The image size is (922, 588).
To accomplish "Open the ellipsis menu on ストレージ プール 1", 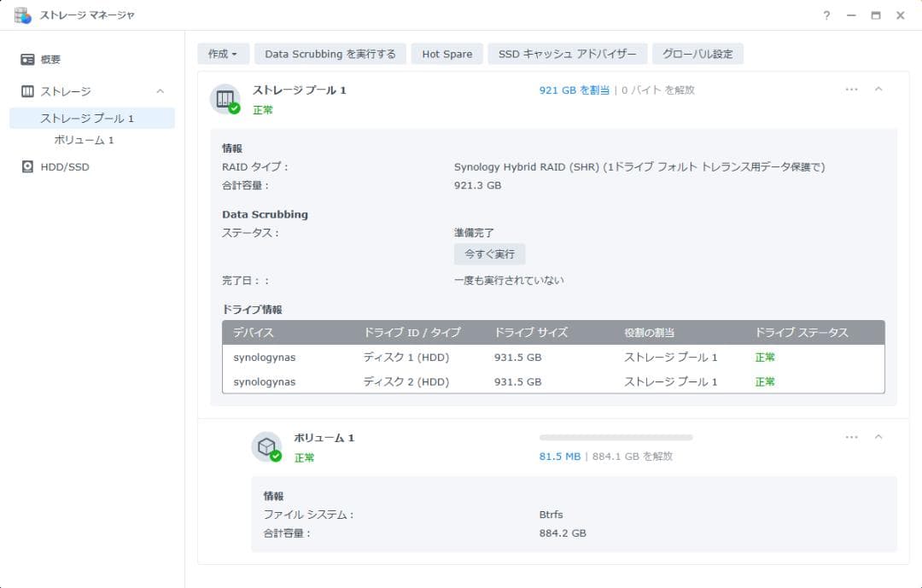I will pos(851,89).
